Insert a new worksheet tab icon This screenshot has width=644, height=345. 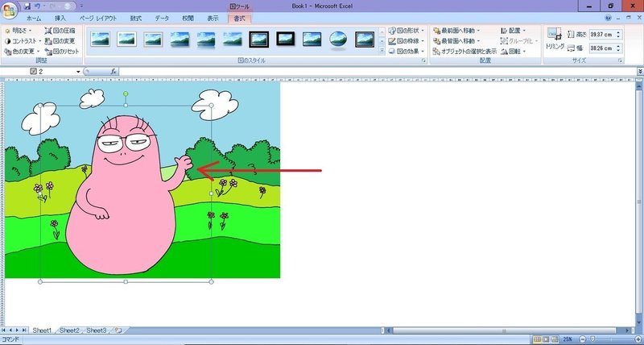[x=119, y=330]
